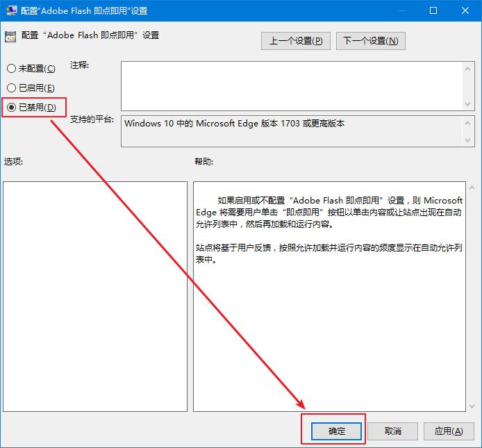482x448 pixels.
Task: Click the 取消 button
Action: click(x=393, y=431)
